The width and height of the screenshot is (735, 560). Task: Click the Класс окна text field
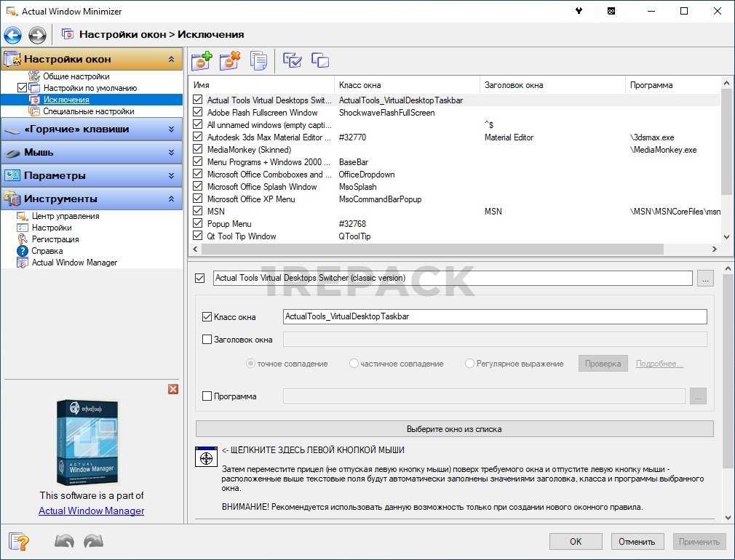pyautogui.click(x=494, y=317)
